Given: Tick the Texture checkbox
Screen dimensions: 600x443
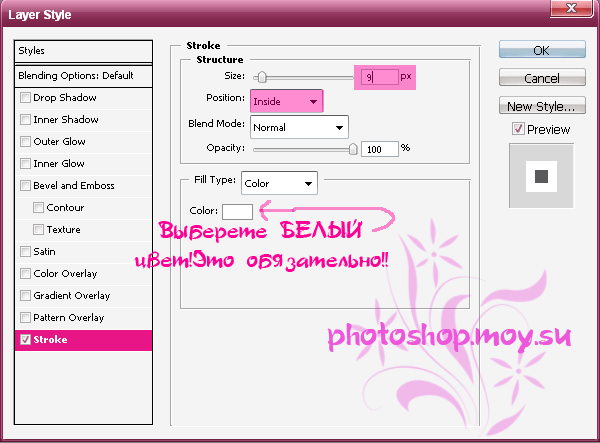Looking at the screenshot, I should [38, 230].
